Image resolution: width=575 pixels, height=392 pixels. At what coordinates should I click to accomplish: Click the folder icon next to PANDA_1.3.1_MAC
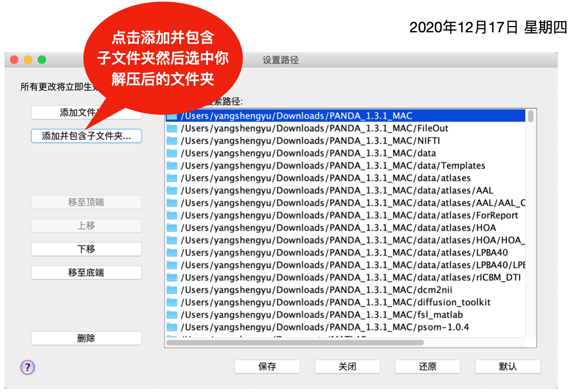coord(172,116)
